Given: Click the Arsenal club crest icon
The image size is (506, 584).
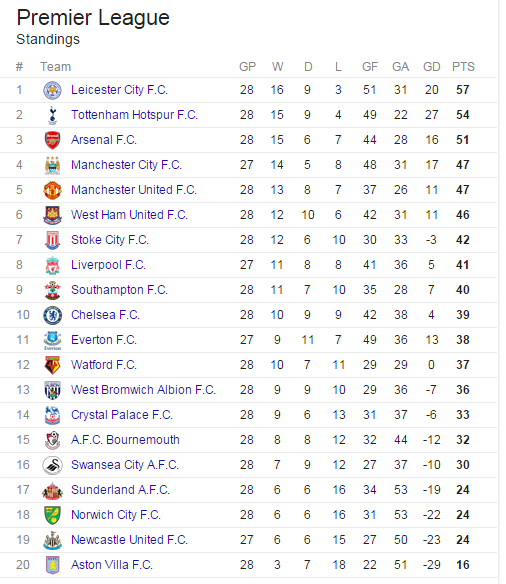Looking at the screenshot, I should pos(52,140).
